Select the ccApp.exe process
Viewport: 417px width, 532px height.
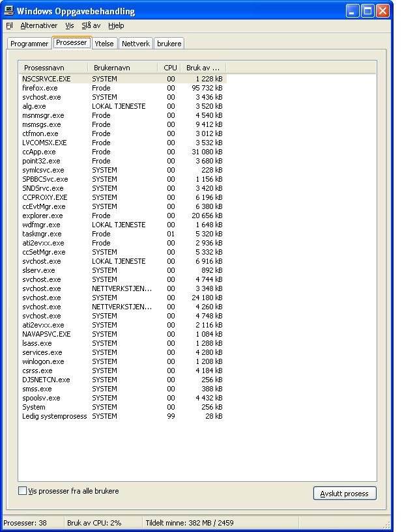[122, 152]
